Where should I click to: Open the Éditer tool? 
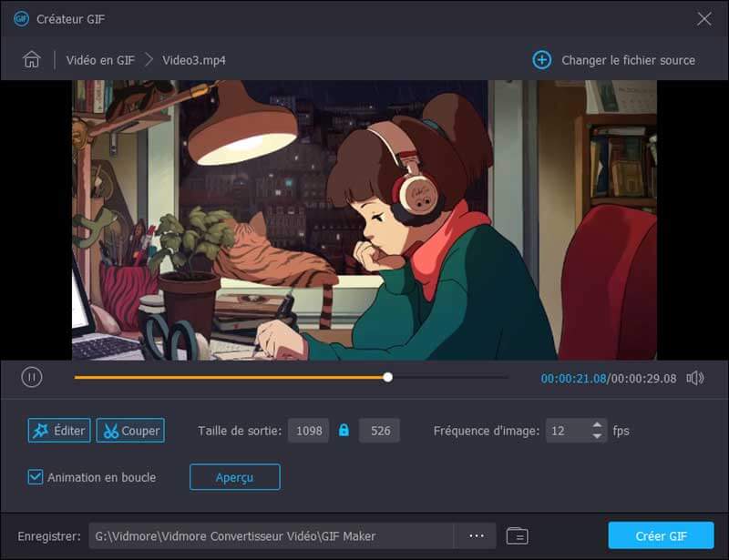tap(59, 431)
